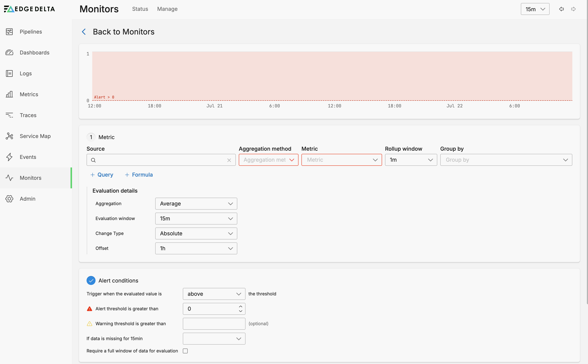Click the blue Alert conditions check icon
This screenshot has width=588, height=364.
[91, 280]
